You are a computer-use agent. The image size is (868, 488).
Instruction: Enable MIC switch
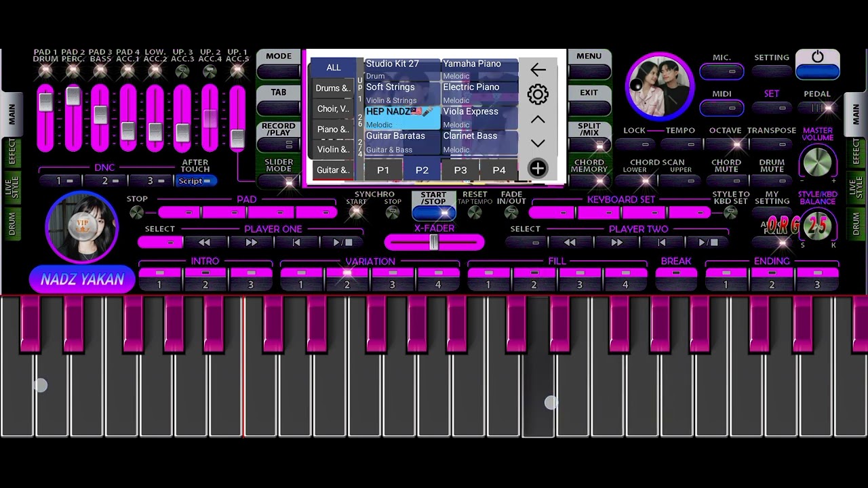(722, 71)
